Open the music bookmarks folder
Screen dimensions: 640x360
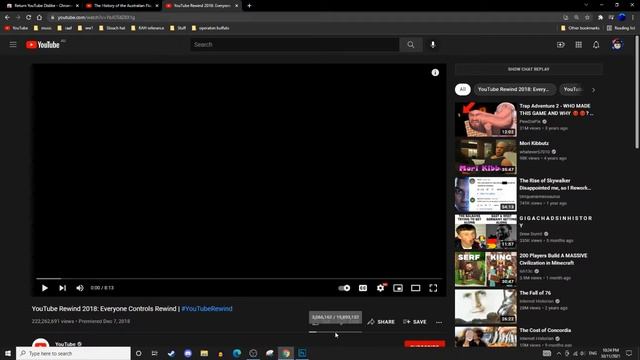[42, 28]
